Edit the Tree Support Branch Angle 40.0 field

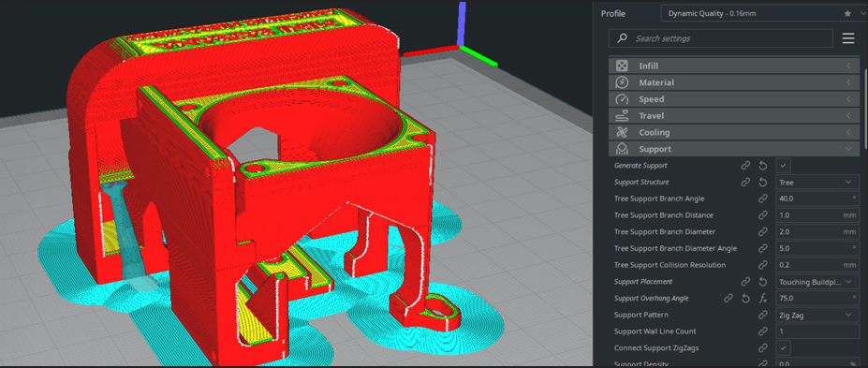pyautogui.click(x=817, y=199)
